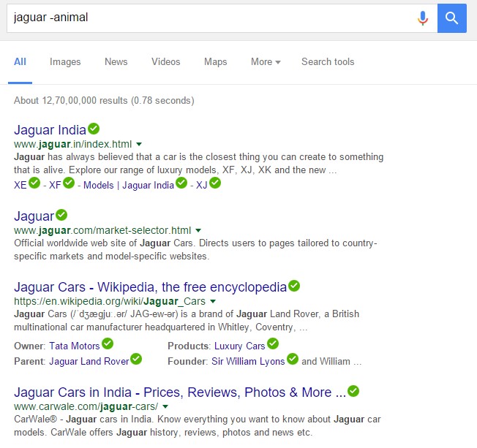Click the www.carwale.com/jaguar-cars/ URL text

[x=86, y=406]
